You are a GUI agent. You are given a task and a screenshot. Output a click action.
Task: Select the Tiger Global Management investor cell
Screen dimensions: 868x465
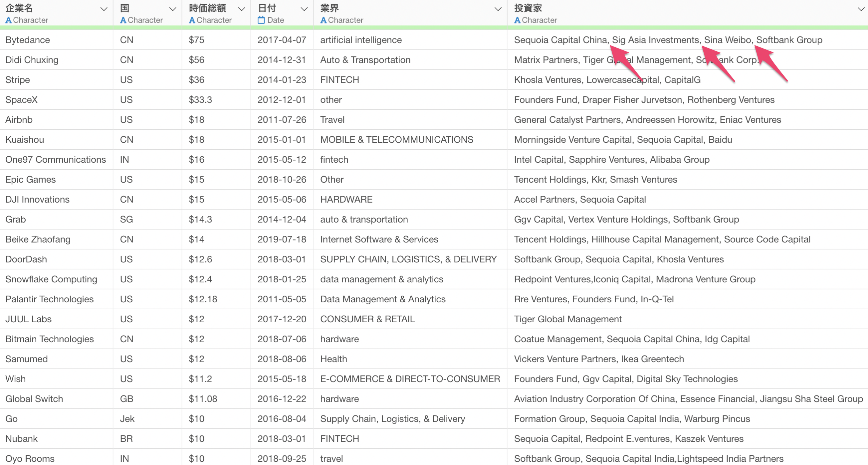click(x=687, y=319)
